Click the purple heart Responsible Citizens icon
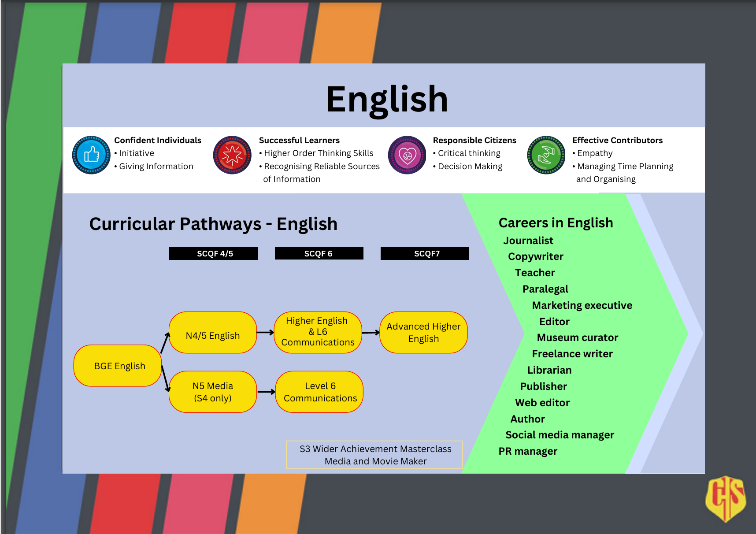Viewport: 756px width, 534px height. 407,155
